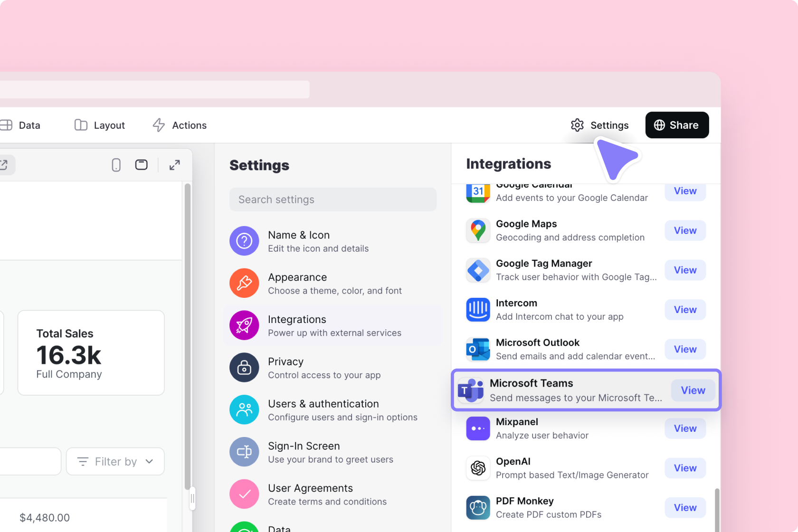Click the integrations list scrollbar
This screenshot has width=798, height=532.
[x=717, y=508]
